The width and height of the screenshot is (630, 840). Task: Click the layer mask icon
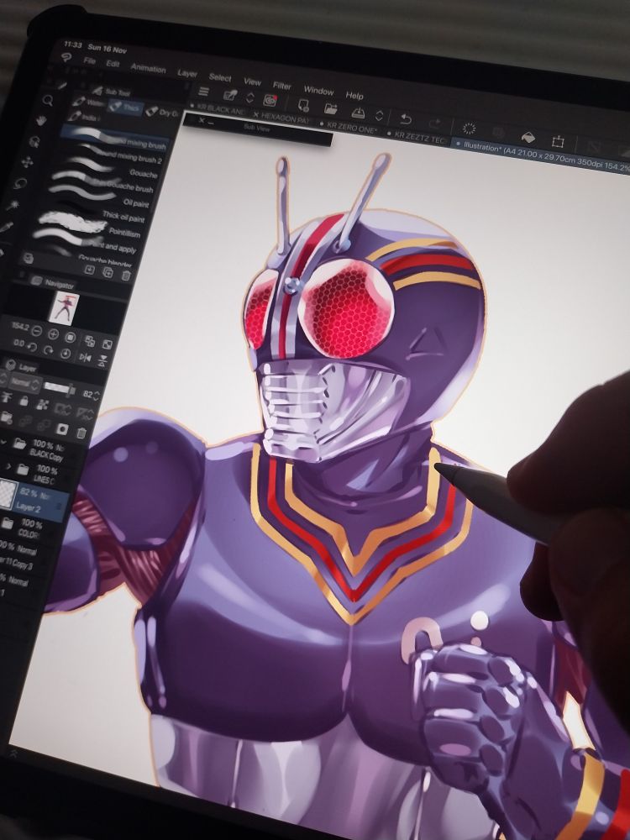[x=63, y=428]
